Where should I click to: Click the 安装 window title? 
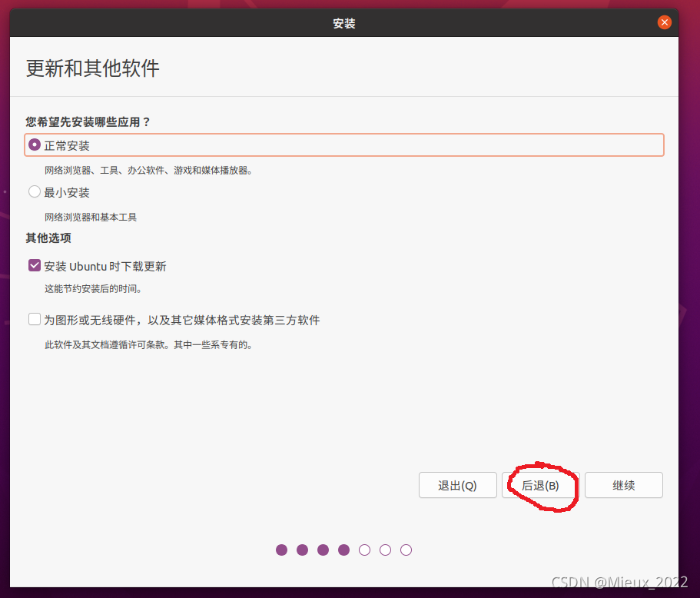click(343, 23)
